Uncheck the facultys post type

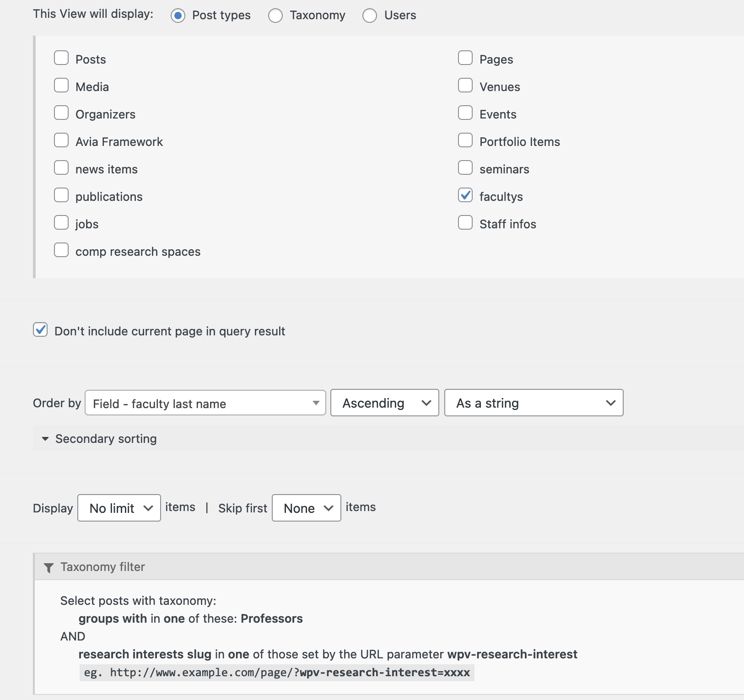465,195
